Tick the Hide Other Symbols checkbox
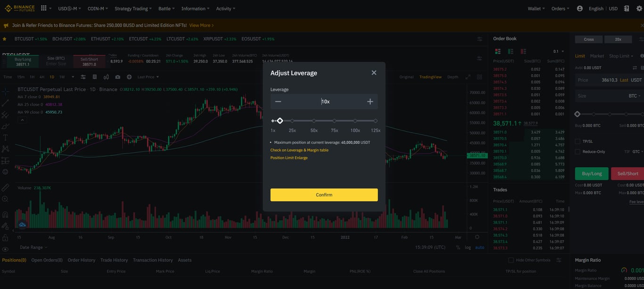Screen dimensions: 644x289 point(511,260)
